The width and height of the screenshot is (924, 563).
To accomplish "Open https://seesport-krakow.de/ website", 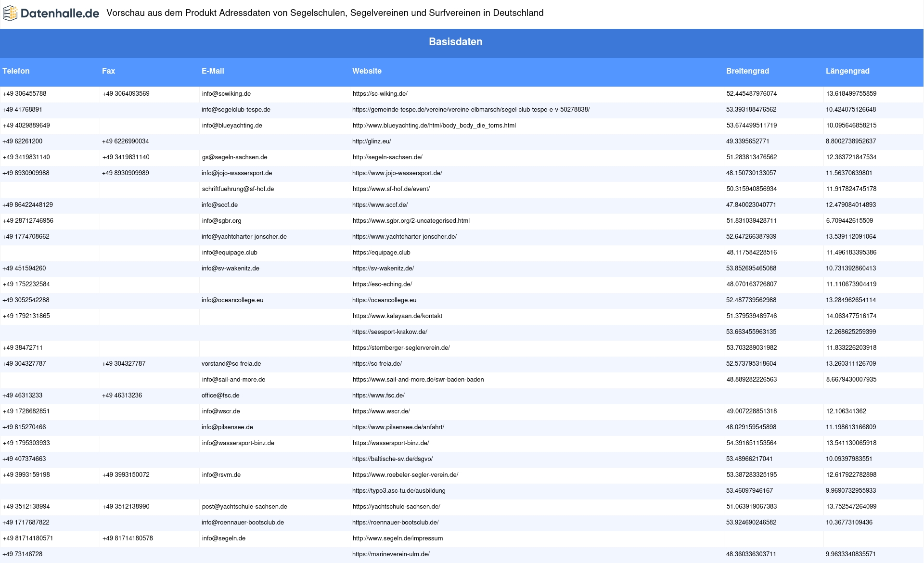I will pyautogui.click(x=390, y=332).
